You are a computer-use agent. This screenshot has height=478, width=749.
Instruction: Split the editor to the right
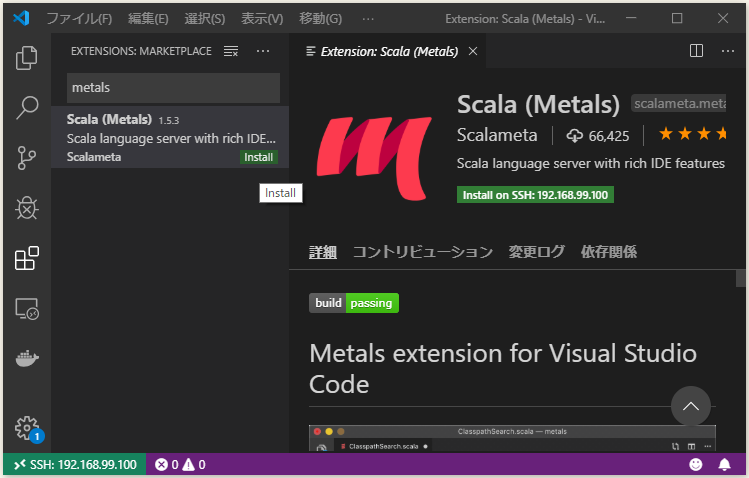(696, 51)
